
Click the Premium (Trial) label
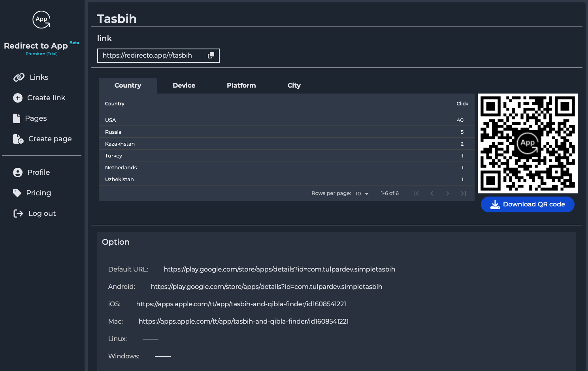pyautogui.click(x=41, y=54)
